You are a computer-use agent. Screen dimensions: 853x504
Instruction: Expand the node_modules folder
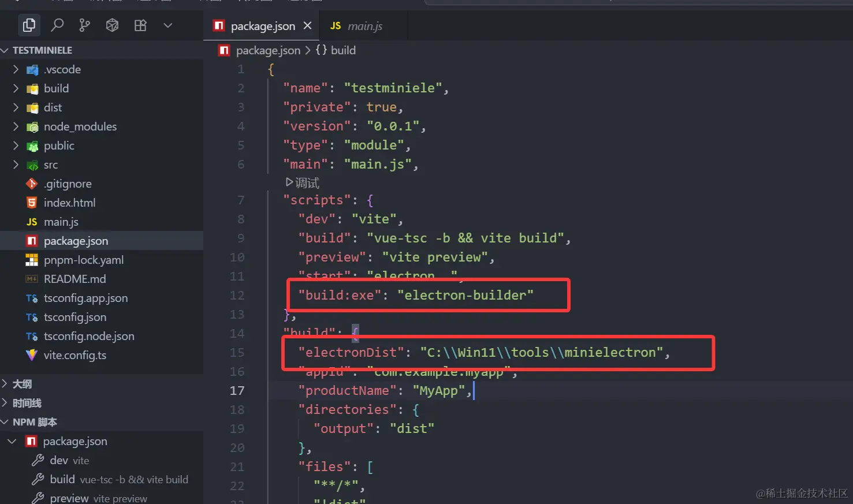[x=80, y=126]
